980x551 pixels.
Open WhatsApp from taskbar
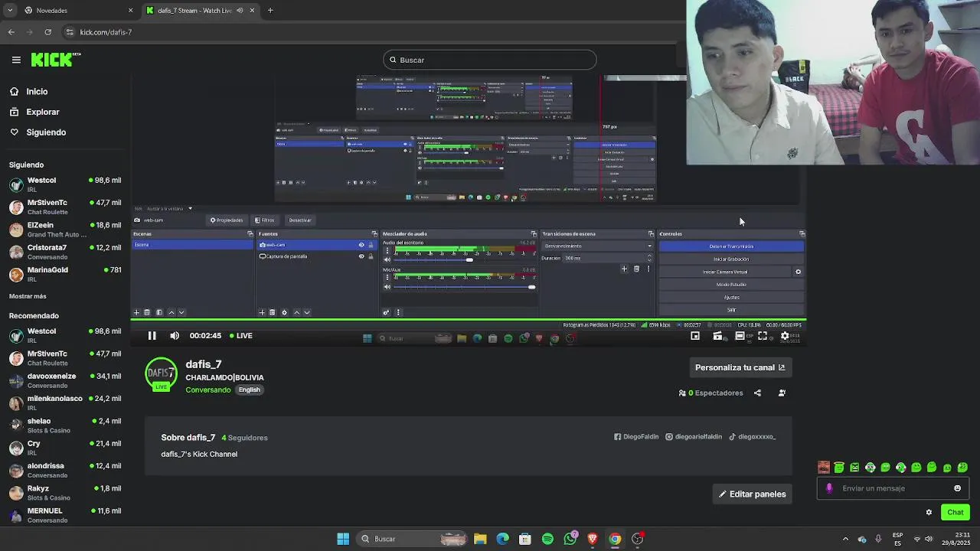(x=570, y=539)
